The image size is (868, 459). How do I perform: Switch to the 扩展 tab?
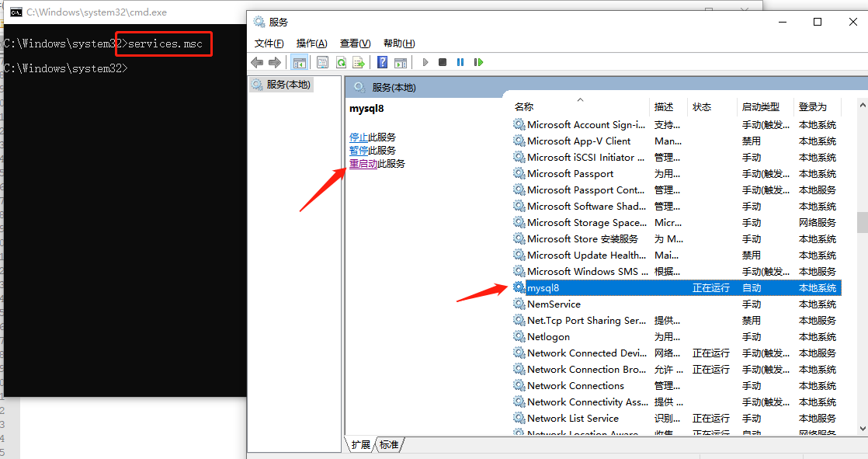point(360,444)
